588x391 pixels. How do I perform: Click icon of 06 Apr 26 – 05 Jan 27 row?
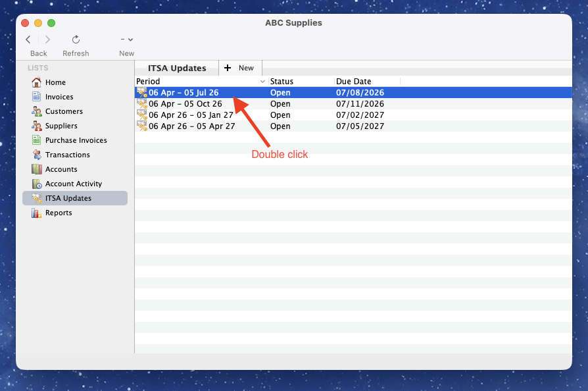tap(142, 115)
